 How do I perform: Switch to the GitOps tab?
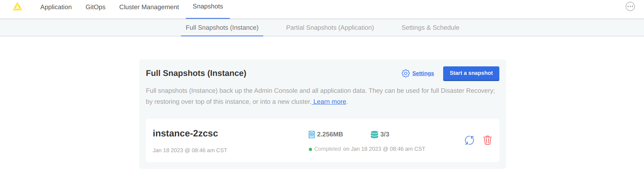pos(95,7)
